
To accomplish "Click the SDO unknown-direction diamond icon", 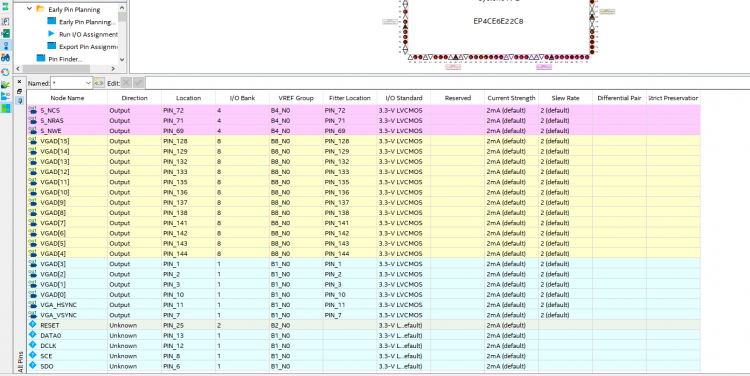I will (33, 365).
